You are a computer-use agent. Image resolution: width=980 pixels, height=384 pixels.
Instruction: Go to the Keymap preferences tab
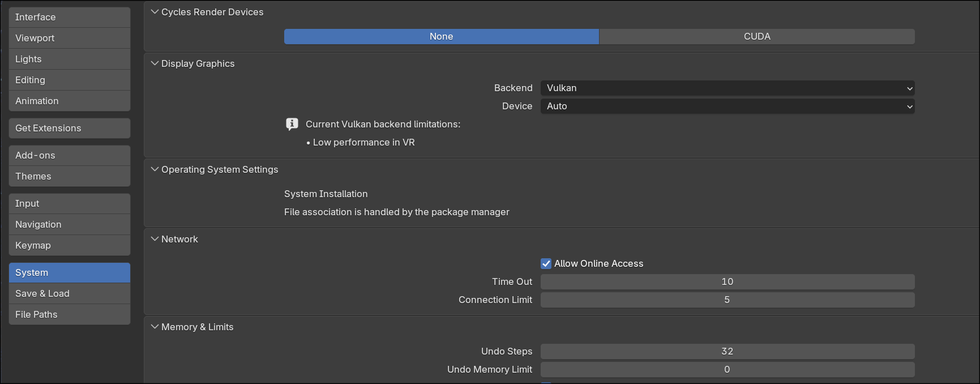70,245
